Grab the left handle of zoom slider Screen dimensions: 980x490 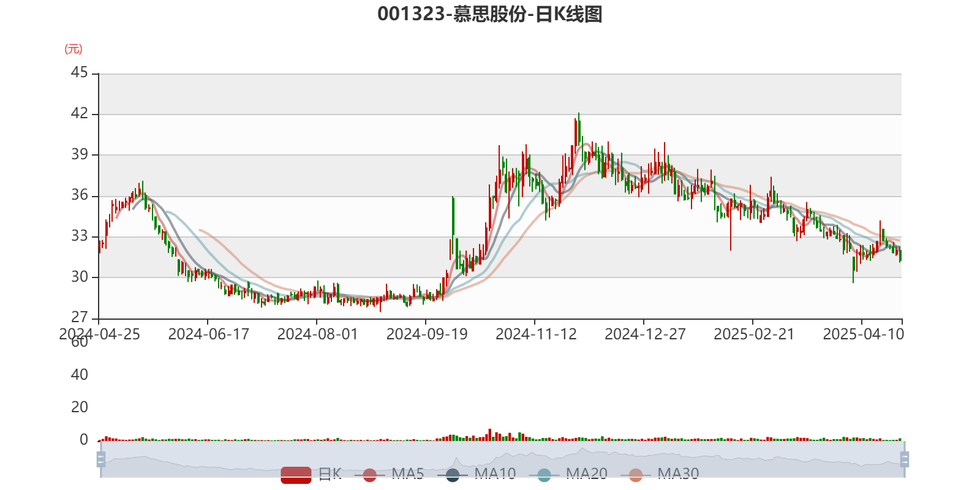(100, 459)
